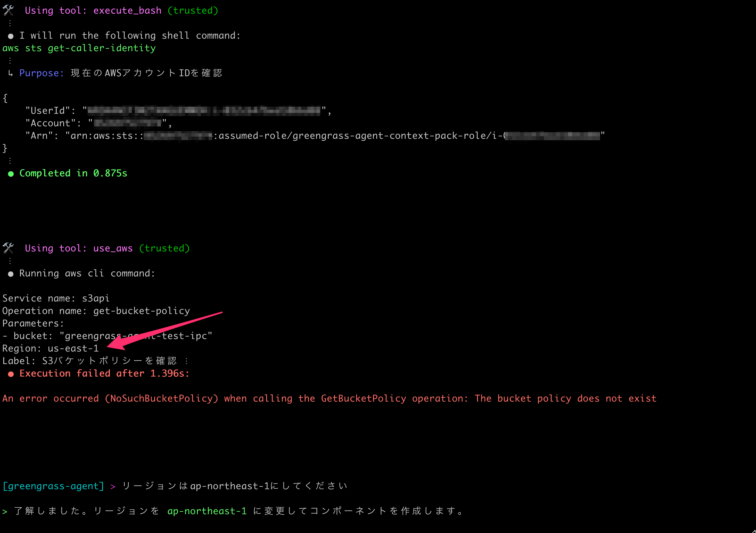Click the [greengrass-agent] prompt label

(x=53, y=486)
